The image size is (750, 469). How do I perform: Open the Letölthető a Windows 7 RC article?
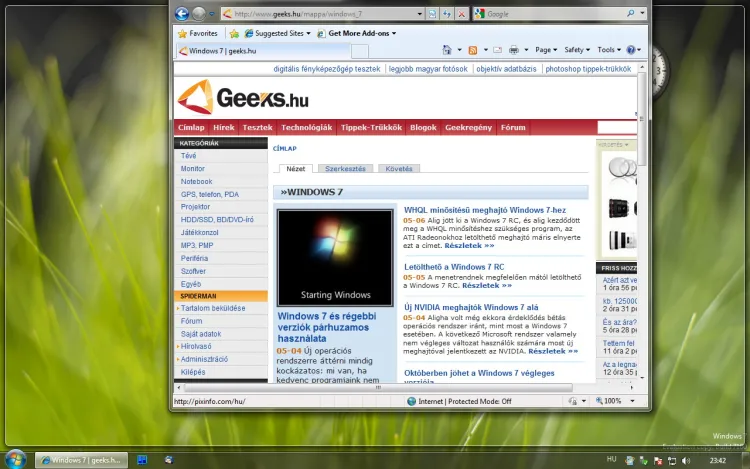454,267
